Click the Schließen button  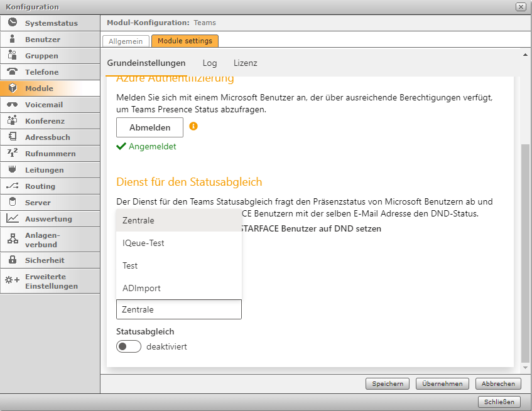click(x=499, y=402)
